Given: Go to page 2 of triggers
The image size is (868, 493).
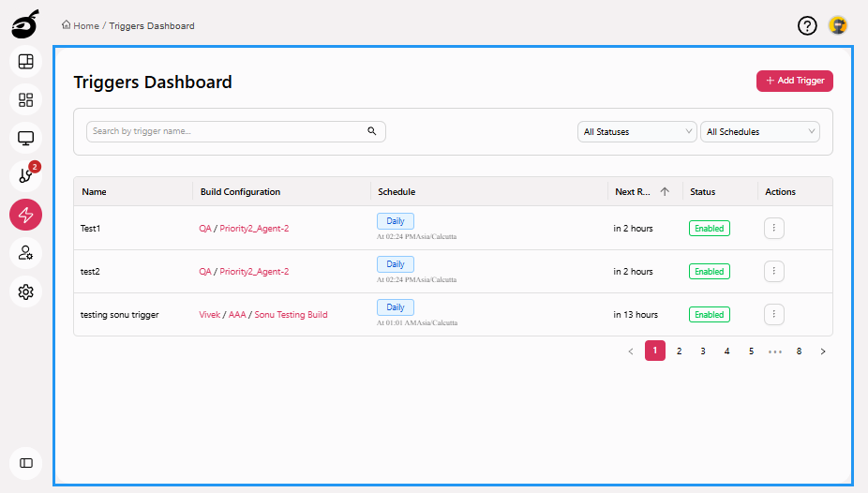Looking at the screenshot, I should pos(679,351).
